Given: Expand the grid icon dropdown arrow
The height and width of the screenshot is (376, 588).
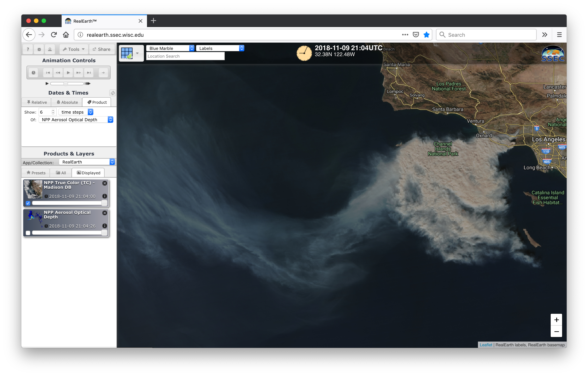Looking at the screenshot, I should click(137, 53).
